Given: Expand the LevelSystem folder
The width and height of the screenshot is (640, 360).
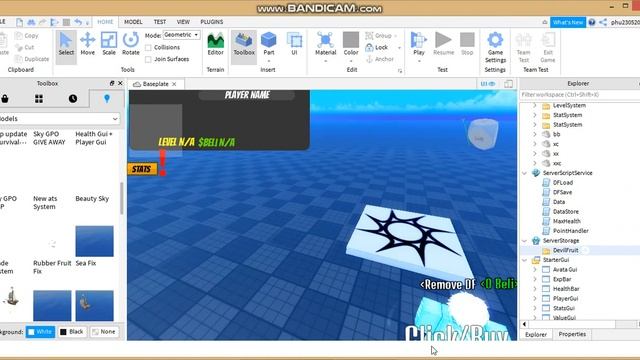Looking at the screenshot, I should tap(535, 106).
